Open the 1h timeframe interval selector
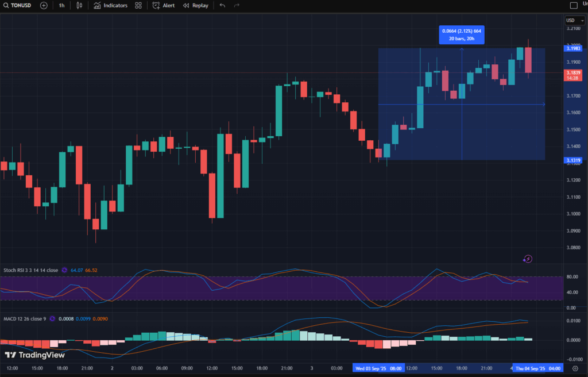The height and width of the screenshot is (377, 588). pyautogui.click(x=61, y=5)
